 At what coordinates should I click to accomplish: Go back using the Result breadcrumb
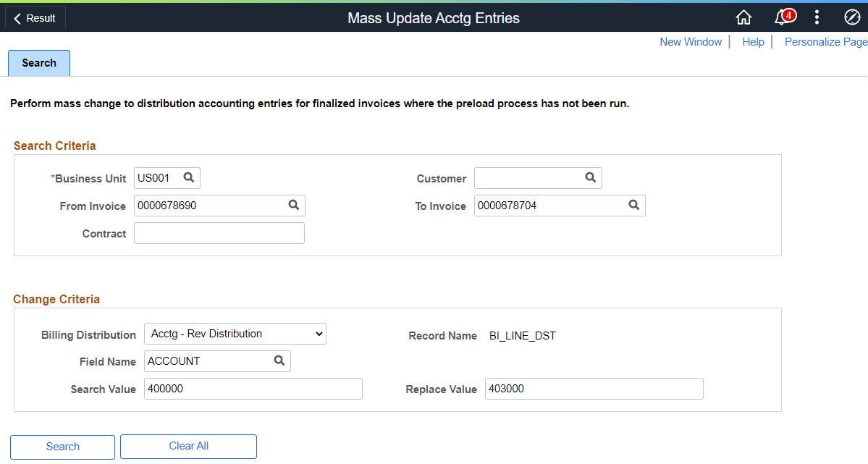pyautogui.click(x=35, y=17)
